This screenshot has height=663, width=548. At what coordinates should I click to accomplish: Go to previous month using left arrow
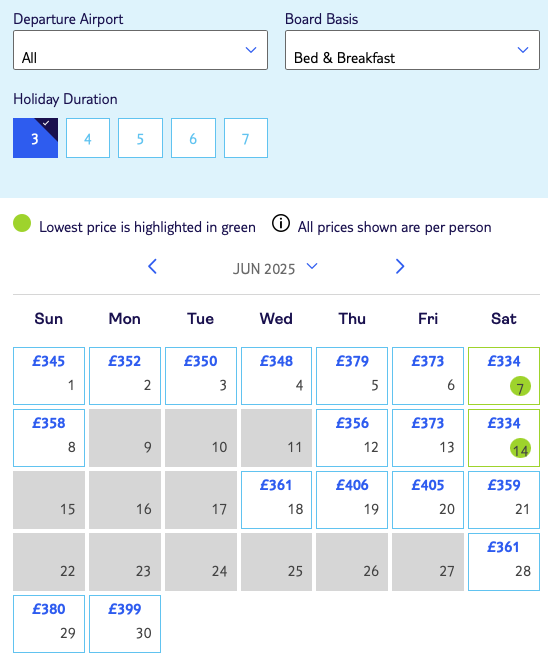point(153,267)
